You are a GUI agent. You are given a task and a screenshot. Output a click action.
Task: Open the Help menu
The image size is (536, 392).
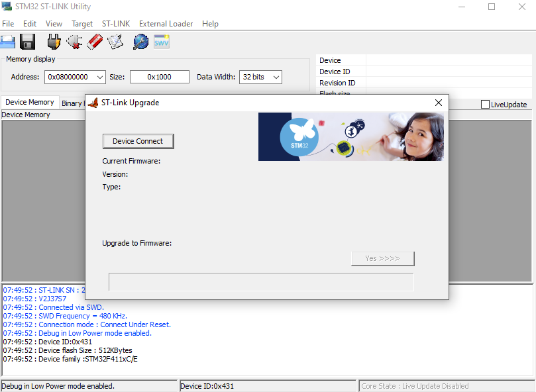tap(210, 24)
